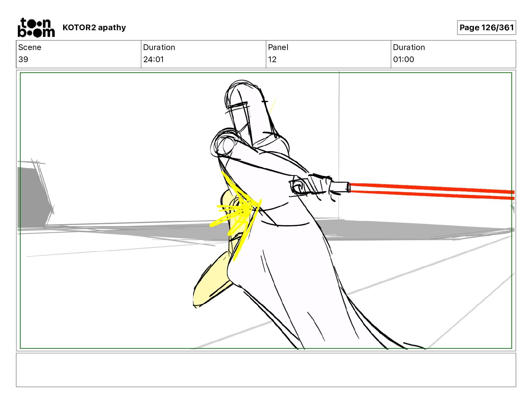Click the empty notes box below panel
This screenshot has width=532, height=411.
pyautogui.click(x=266, y=370)
